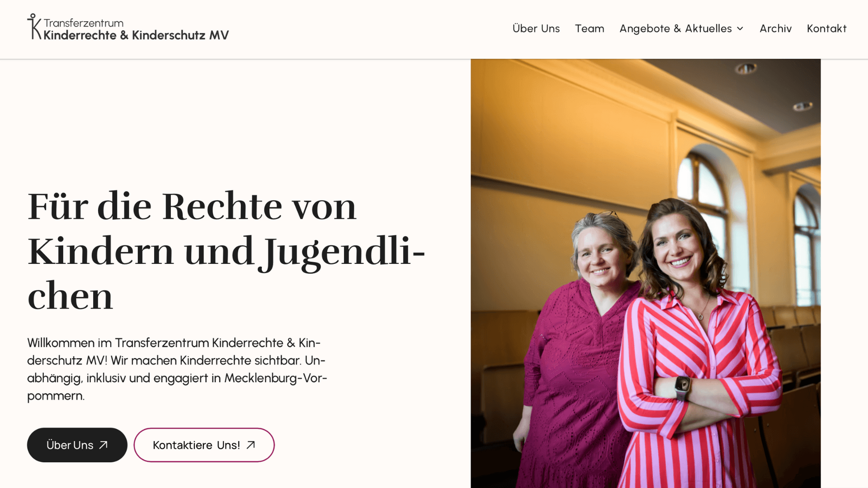Click the Transferzentrum word in the logo
868x488 pixels.
coord(84,23)
